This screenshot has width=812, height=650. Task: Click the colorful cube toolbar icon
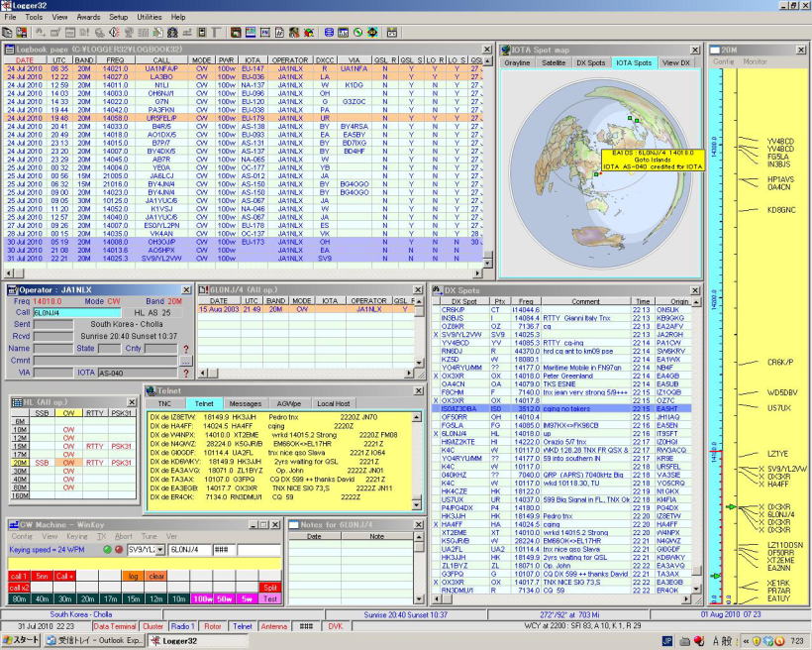click(308, 33)
